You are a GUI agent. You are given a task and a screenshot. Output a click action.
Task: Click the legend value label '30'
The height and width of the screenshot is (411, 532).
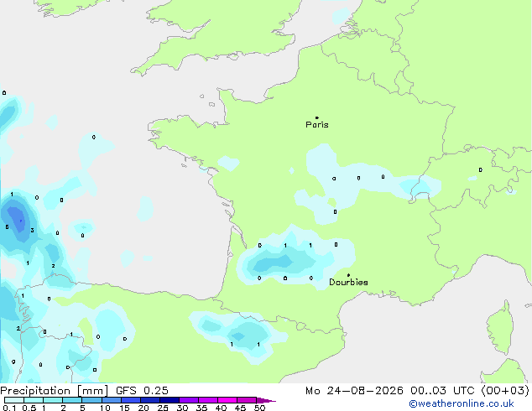(182, 408)
